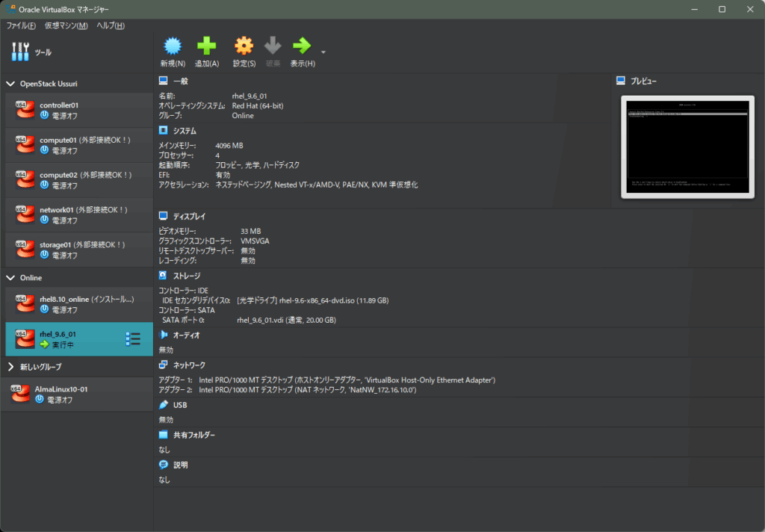Collapse the OpenStack Ussuri group
765x532 pixels.
pyautogui.click(x=10, y=84)
